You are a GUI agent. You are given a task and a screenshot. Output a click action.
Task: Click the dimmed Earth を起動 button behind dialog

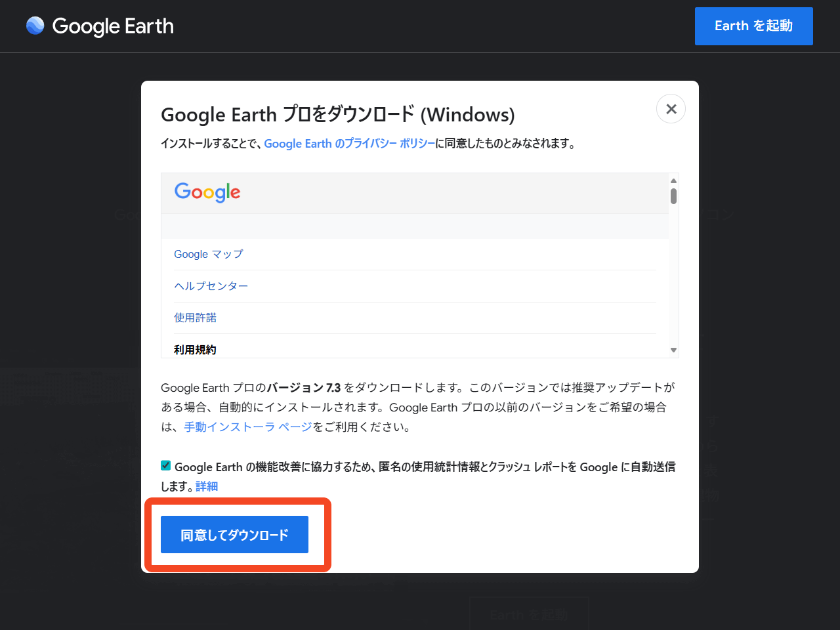[x=529, y=614]
